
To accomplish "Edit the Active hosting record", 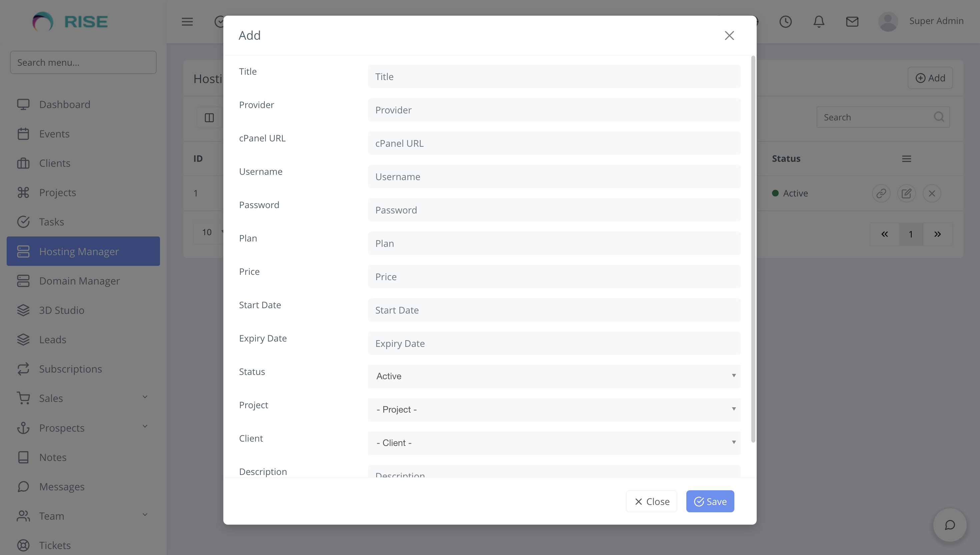I will click(x=906, y=193).
